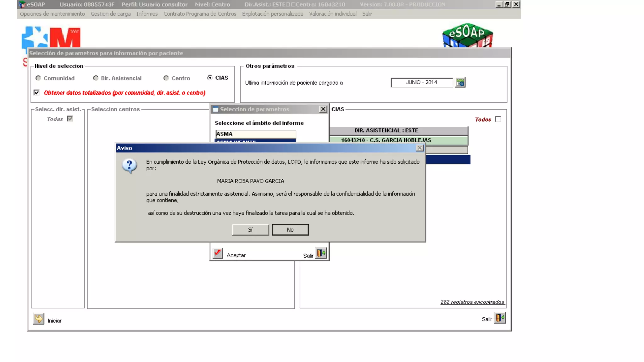The height and width of the screenshot is (362, 644).
Task: Click the ASMA field in the ámbito list
Action: tap(255, 134)
